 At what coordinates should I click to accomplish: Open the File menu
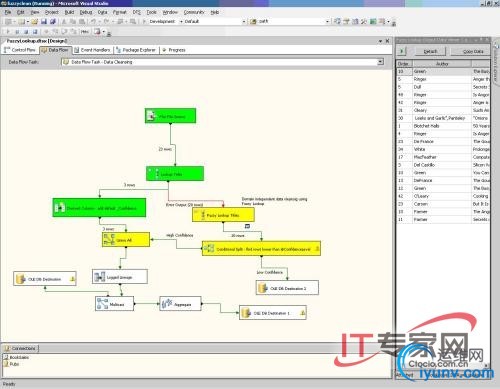pyautogui.click(x=8, y=12)
